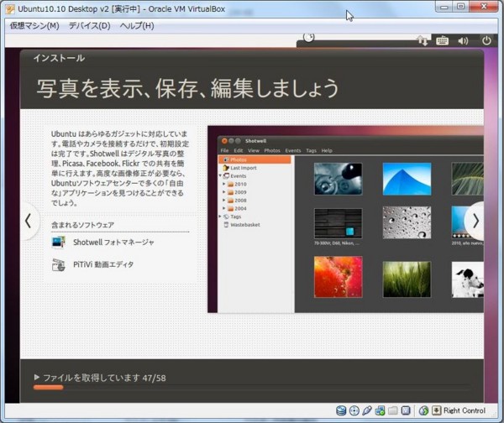Click the network adapter status icon

[380, 410]
